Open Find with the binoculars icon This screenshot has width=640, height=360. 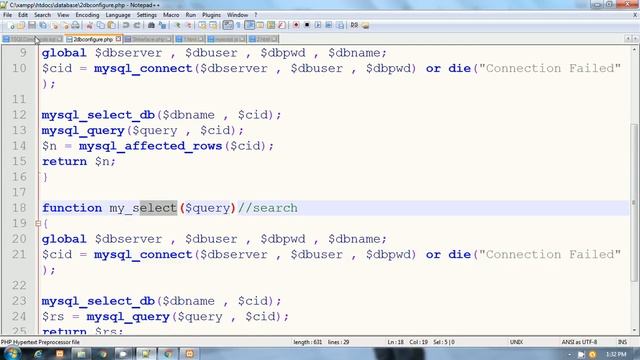pos(151,25)
